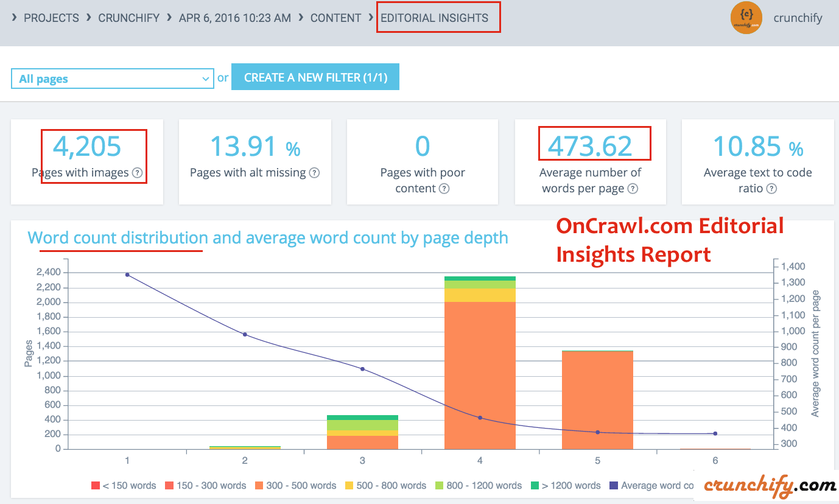Toggle the Average word count legend entry
The height and width of the screenshot is (504, 839).
point(651,486)
